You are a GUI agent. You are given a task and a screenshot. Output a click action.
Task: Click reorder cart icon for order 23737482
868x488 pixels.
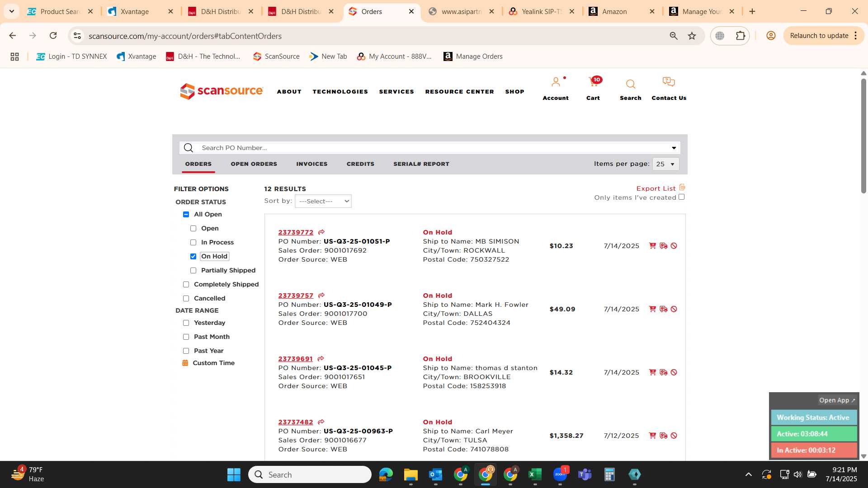point(652,436)
